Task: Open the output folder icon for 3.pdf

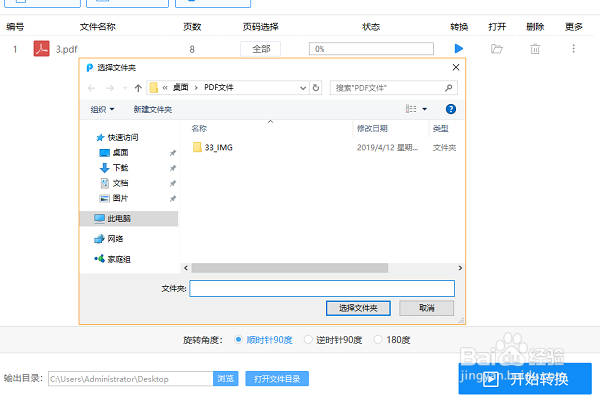Action: [x=497, y=49]
